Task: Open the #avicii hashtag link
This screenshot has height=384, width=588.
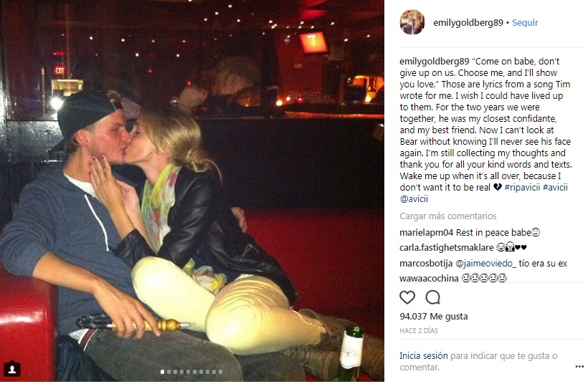Action: (555, 187)
